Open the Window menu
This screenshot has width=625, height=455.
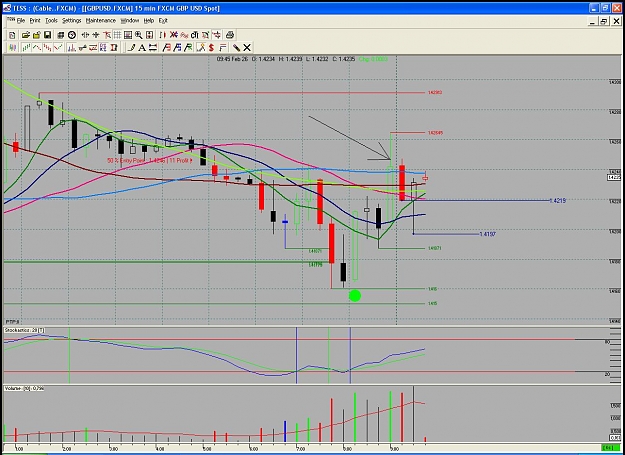click(130, 20)
